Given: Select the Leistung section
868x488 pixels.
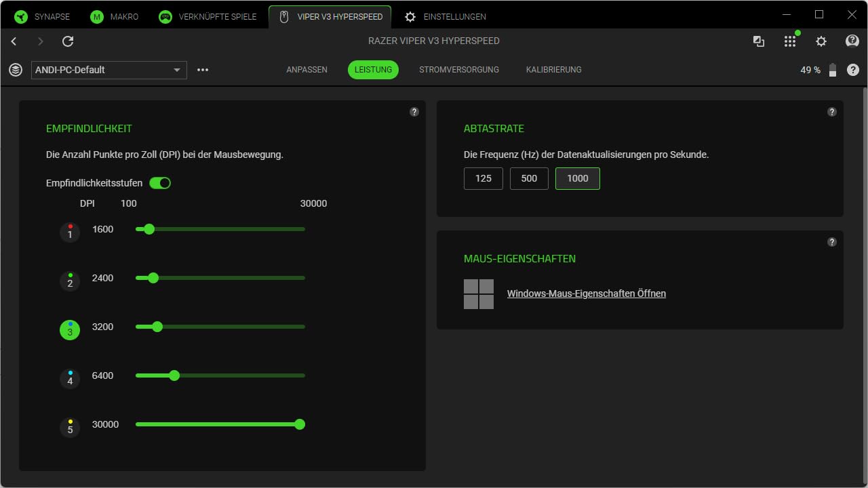Looking at the screenshot, I should (373, 70).
